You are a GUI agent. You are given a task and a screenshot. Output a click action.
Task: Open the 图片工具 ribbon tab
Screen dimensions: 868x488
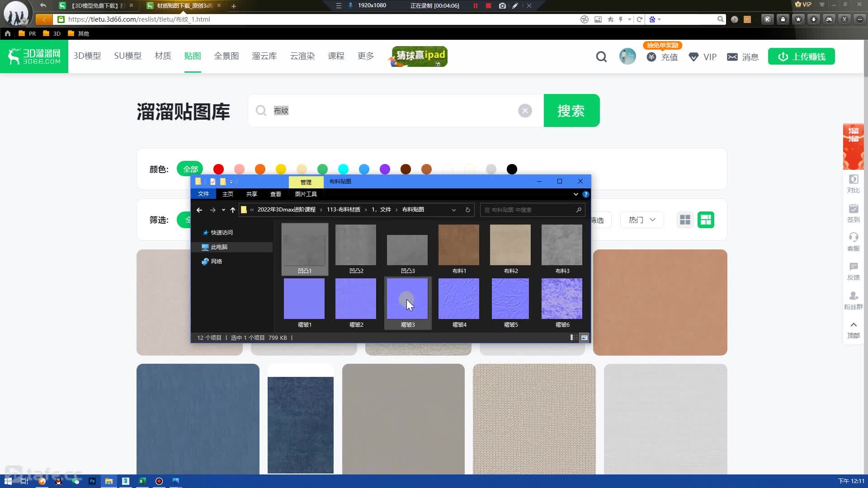coord(306,194)
